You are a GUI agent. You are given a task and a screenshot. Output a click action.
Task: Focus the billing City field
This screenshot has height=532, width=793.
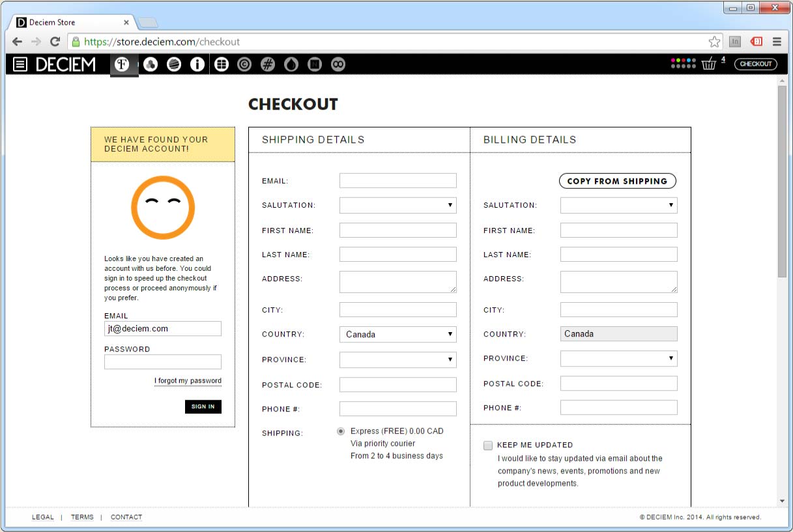tap(619, 309)
